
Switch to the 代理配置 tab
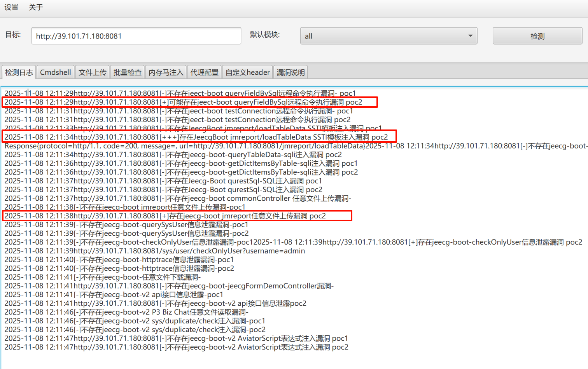(x=204, y=72)
